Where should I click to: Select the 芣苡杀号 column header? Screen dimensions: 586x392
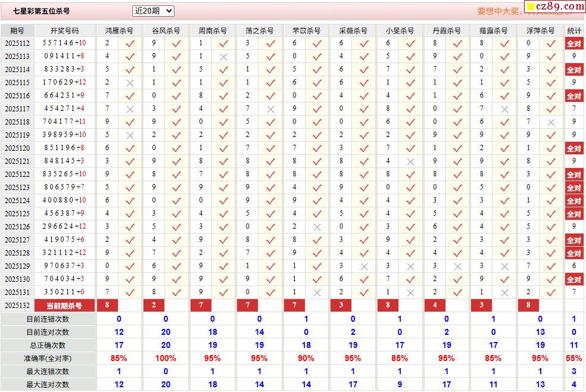[x=306, y=30]
